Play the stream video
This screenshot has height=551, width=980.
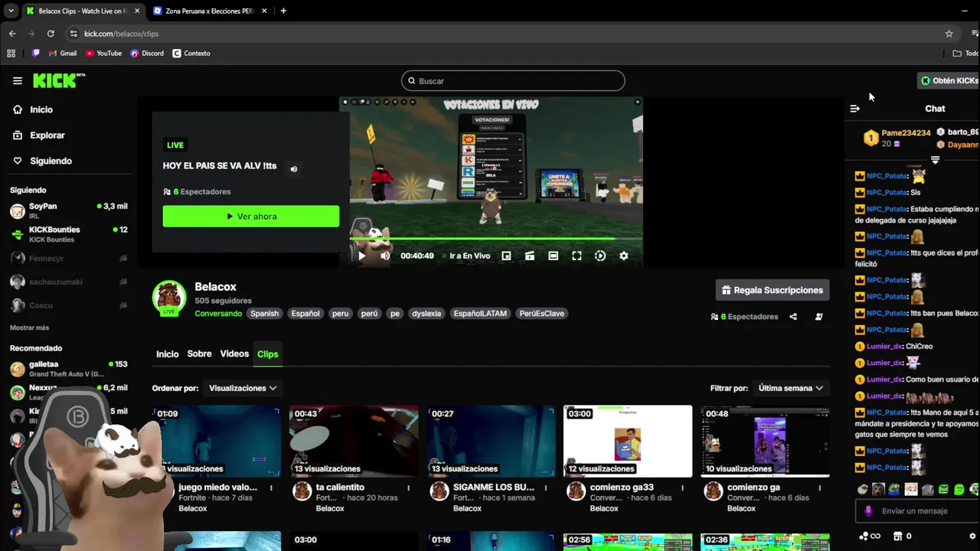pyautogui.click(x=362, y=256)
